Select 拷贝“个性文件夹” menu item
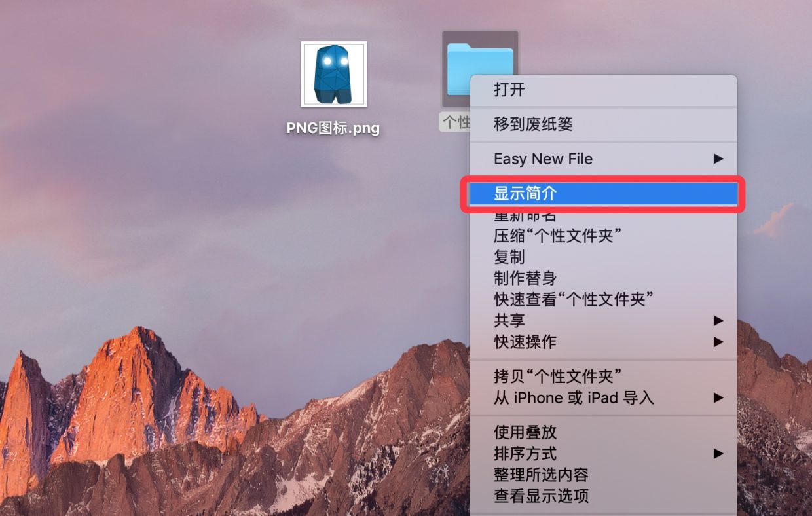The image size is (812, 516). (603, 377)
